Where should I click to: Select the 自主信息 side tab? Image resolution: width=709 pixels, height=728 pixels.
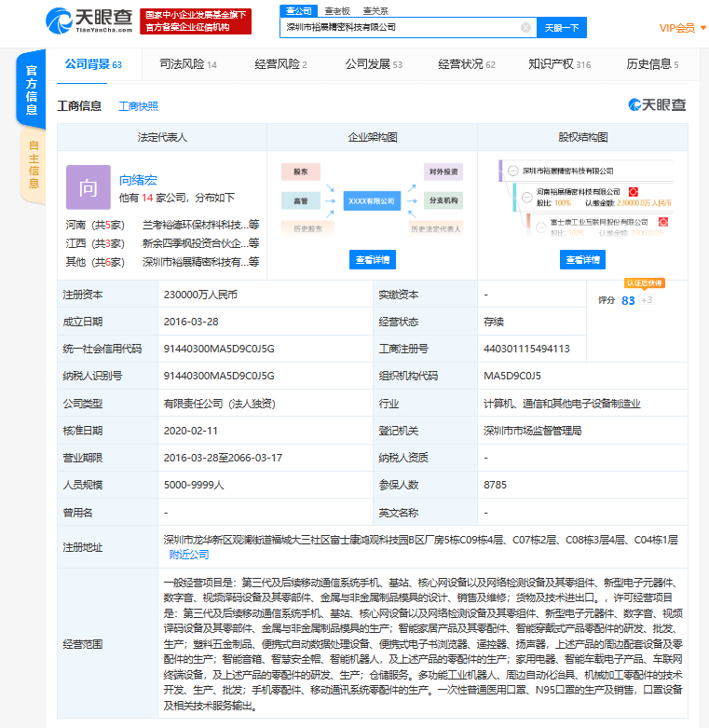pyautogui.click(x=33, y=165)
